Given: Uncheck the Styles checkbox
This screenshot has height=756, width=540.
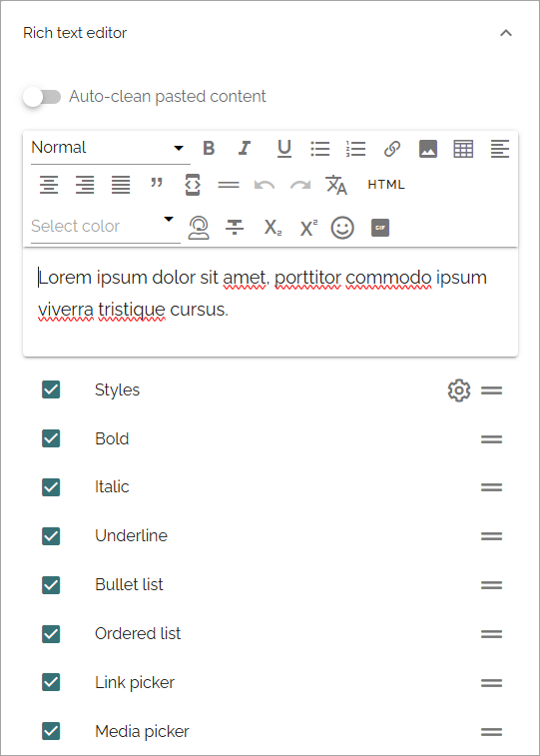Looking at the screenshot, I should [51, 389].
